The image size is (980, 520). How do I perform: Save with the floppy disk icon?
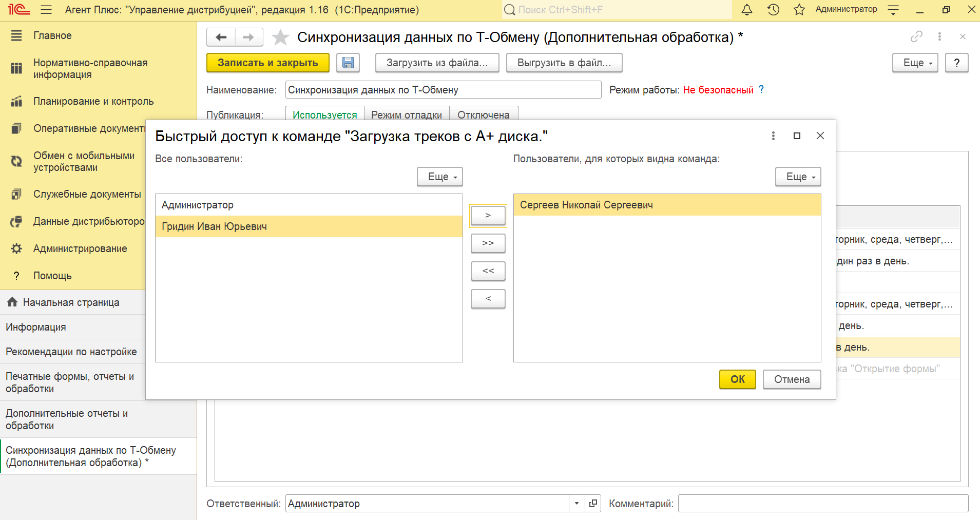(x=348, y=63)
